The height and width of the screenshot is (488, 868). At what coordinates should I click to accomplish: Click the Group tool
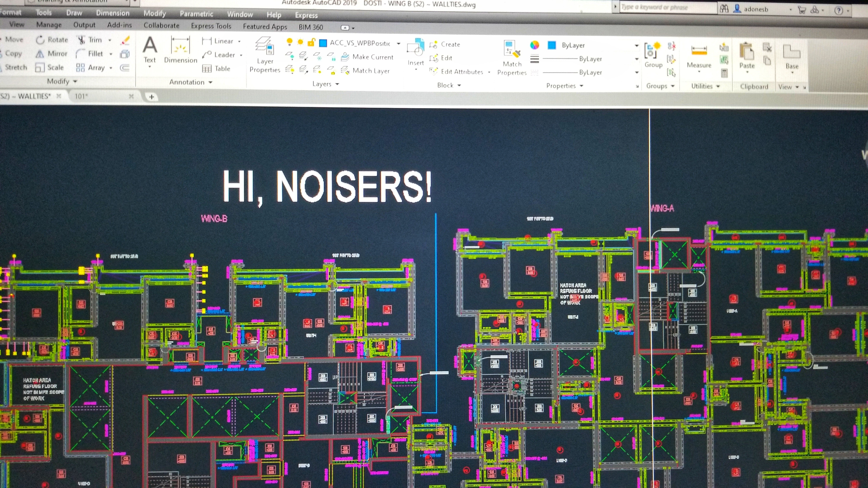[653, 55]
